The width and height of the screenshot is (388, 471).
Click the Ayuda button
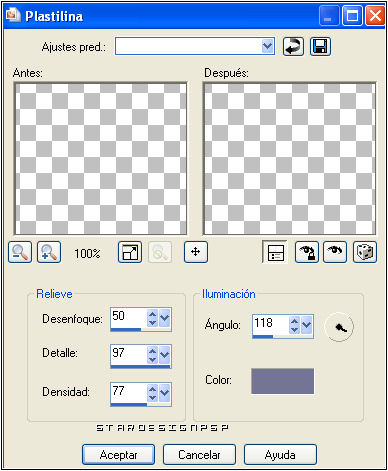point(280,455)
